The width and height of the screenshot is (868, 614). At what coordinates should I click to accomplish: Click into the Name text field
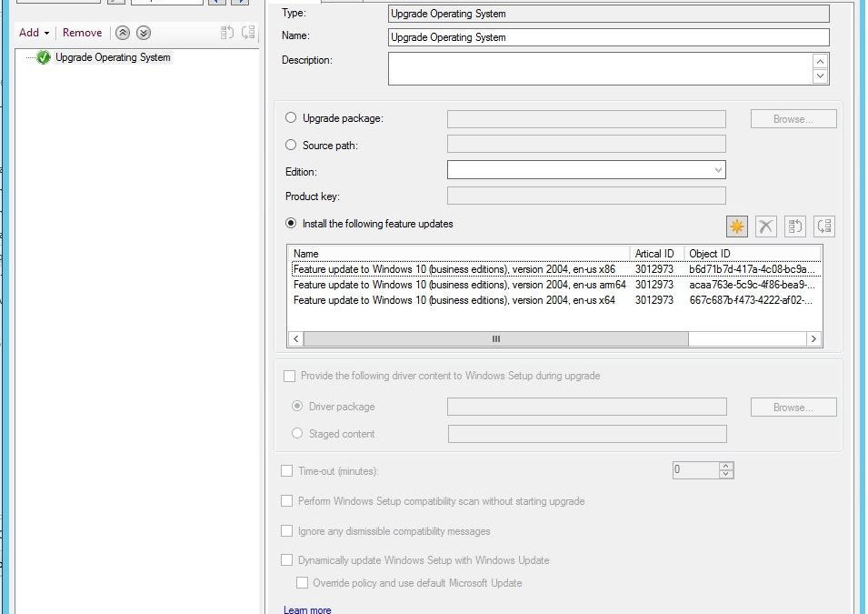[608, 37]
